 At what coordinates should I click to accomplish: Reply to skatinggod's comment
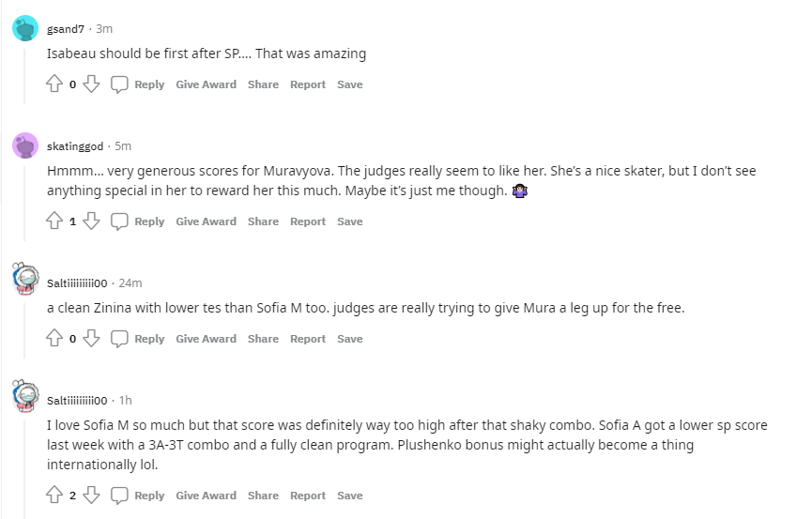coord(138,221)
